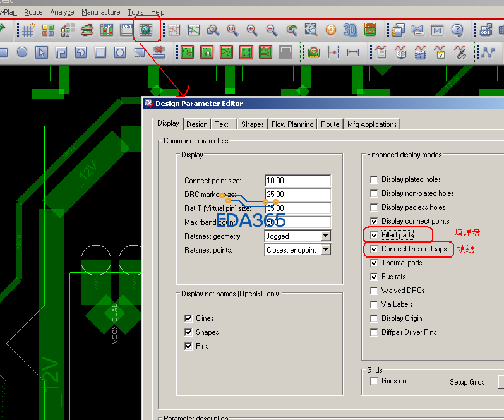Click the waveform with probe icon

click(460, 52)
